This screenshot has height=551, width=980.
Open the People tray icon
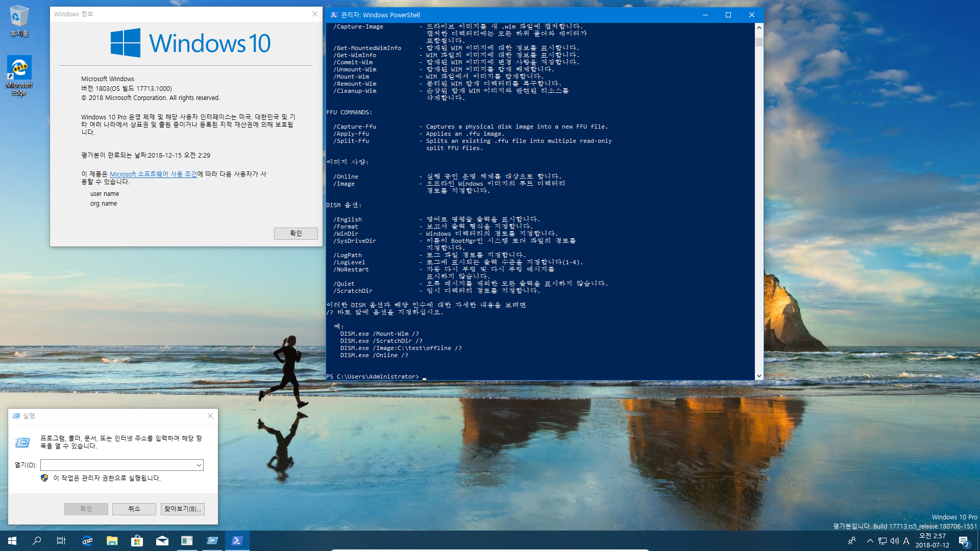coord(851,541)
